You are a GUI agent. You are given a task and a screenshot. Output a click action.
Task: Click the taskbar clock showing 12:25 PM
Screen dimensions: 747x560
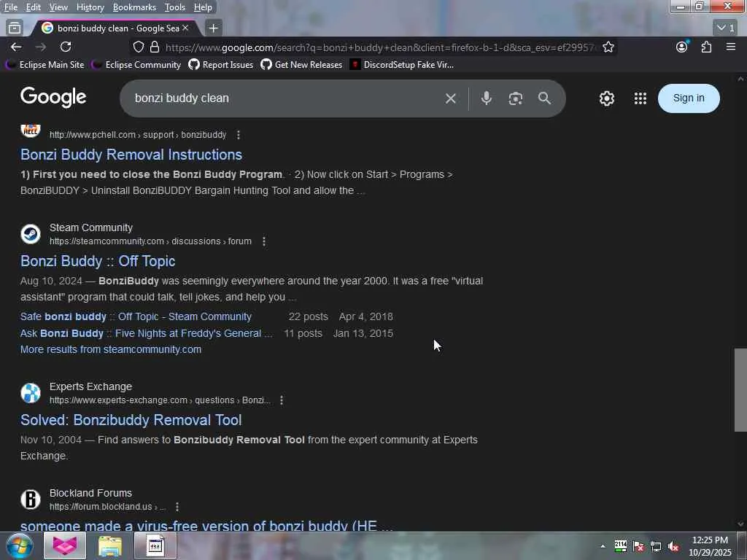pyautogui.click(x=710, y=546)
